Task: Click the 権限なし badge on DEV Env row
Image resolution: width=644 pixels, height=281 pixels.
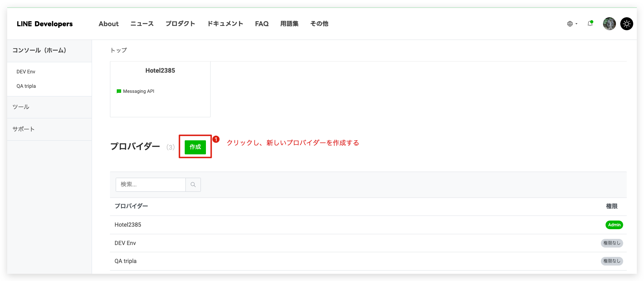Action: point(612,243)
